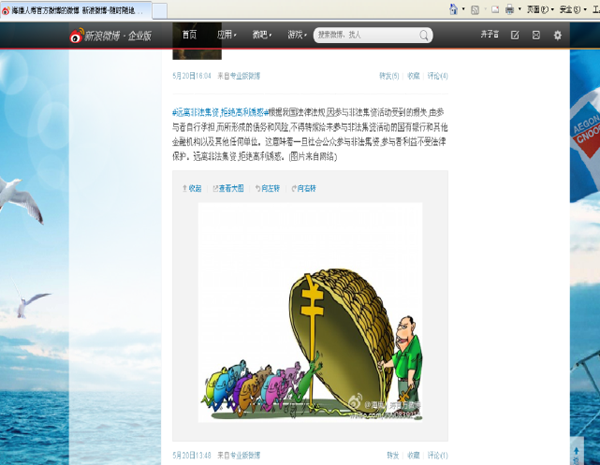Viewport: 600px width, 465px height.
Task: Expand the 游戏 dropdown menu
Action: 297,35
